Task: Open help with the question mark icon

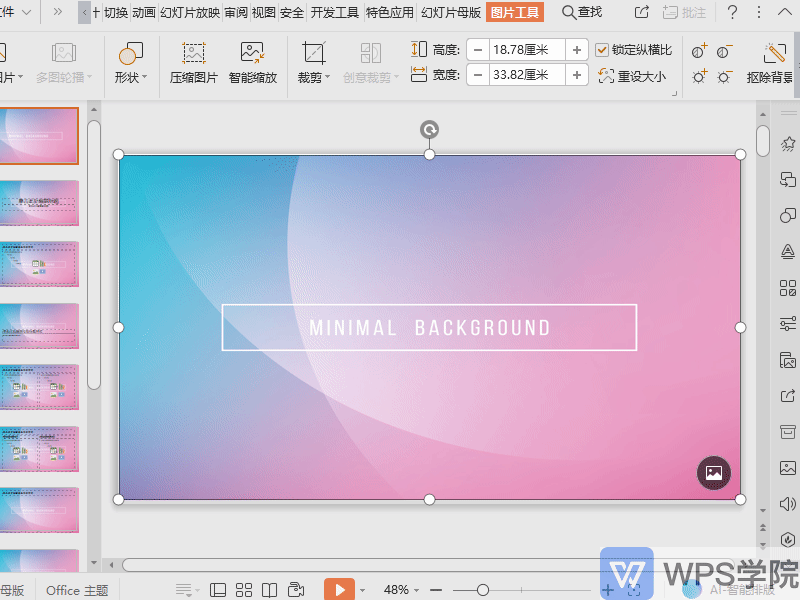Action: (732, 12)
